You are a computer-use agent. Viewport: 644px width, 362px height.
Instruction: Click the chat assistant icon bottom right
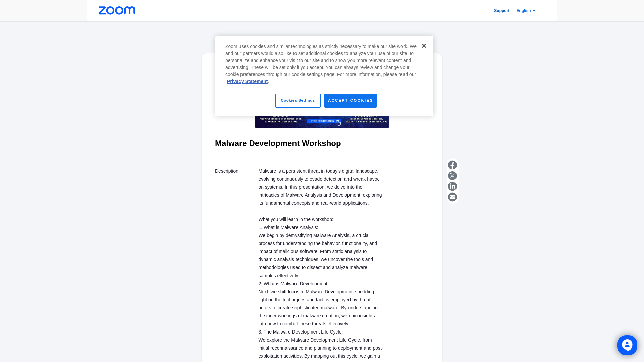point(627,345)
